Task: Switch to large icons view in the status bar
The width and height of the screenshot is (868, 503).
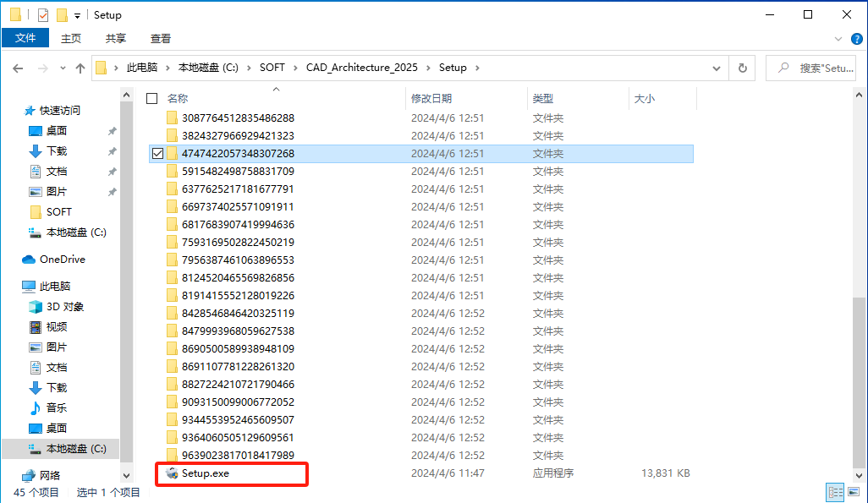Action: [854, 492]
